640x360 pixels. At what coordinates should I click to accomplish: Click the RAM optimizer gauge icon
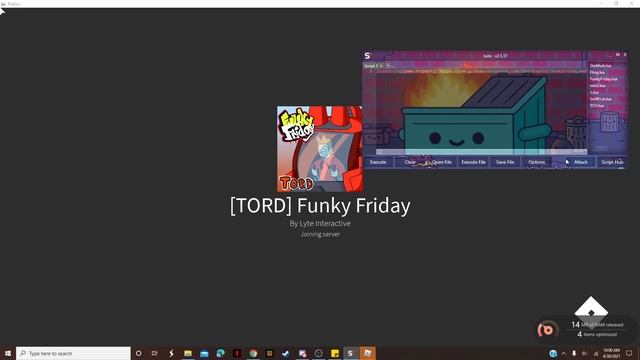[547, 329]
